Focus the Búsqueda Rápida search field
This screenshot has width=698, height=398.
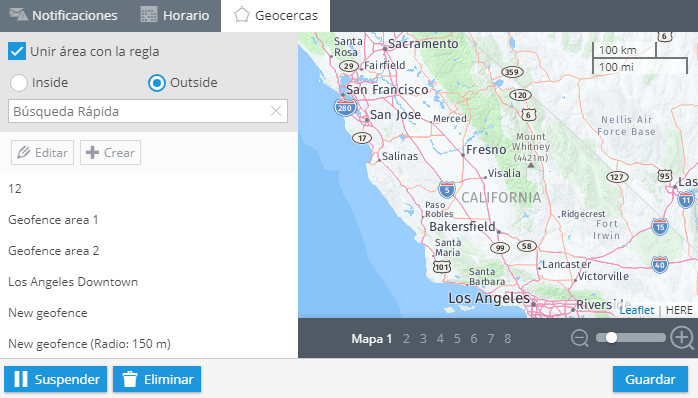pyautogui.click(x=148, y=111)
